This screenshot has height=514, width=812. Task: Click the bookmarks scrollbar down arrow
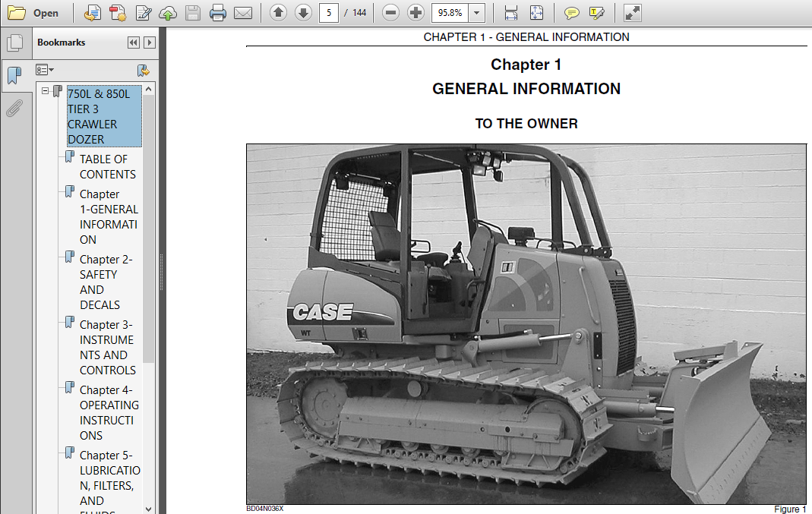[x=149, y=509]
